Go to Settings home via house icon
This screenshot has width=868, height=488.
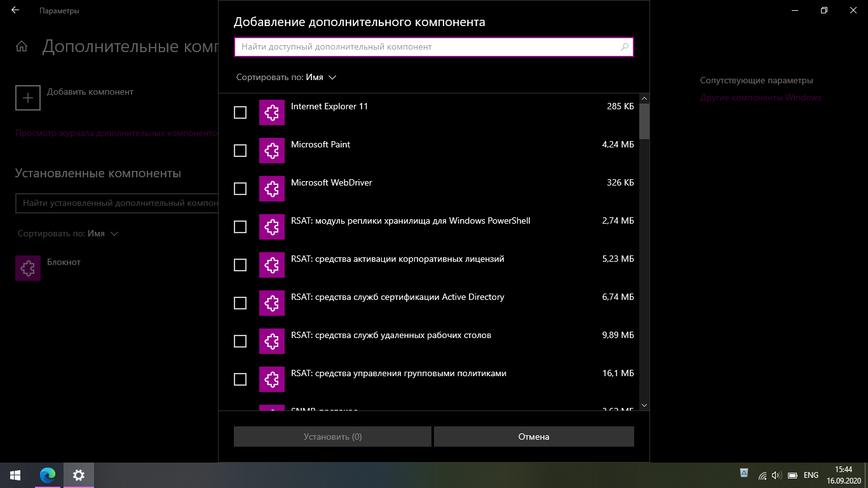(22, 46)
